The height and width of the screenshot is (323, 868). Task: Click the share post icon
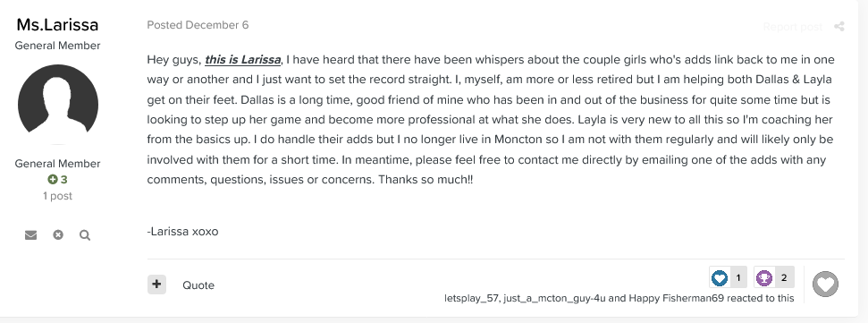coord(839,27)
